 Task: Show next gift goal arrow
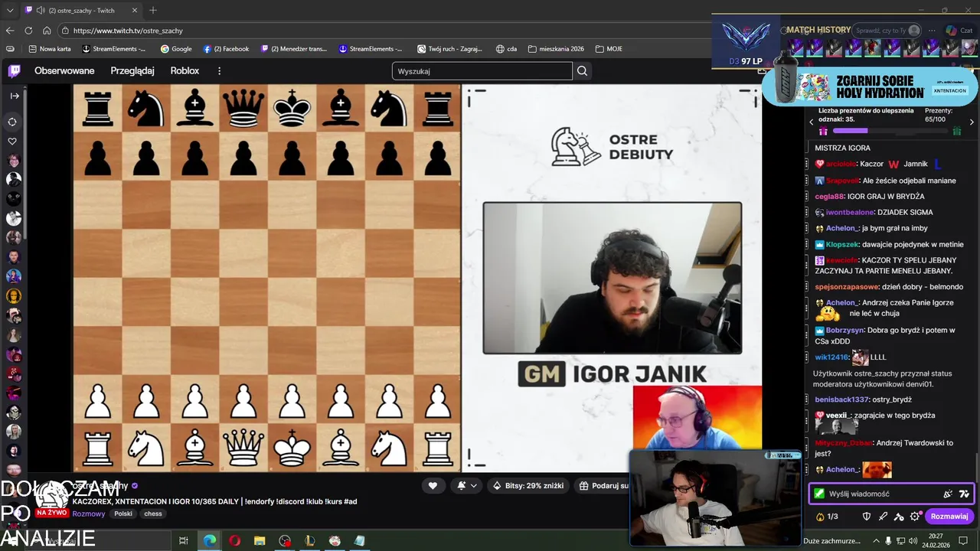tap(972, 122)
